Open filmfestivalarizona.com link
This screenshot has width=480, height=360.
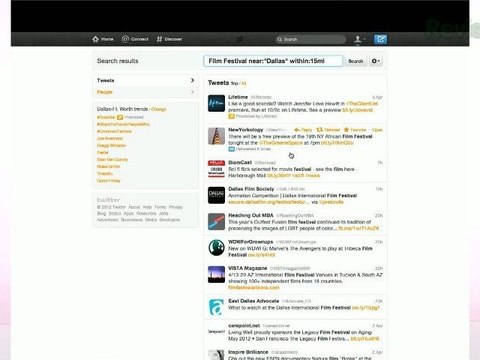click(254, 287)
